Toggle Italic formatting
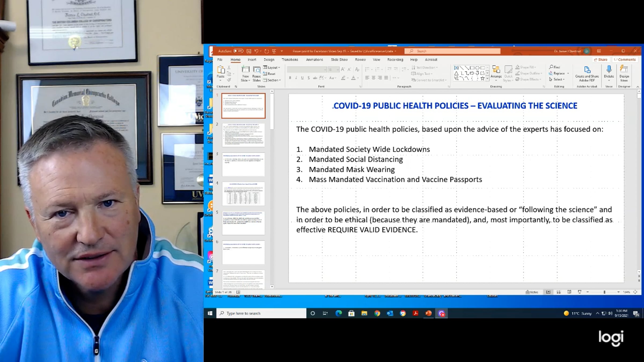The height and width of the screenshot is (362, 644). click(296, 78)
